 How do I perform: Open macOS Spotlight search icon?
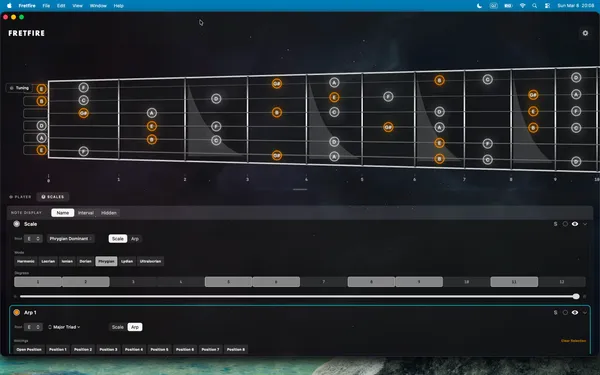click(x=535, y=6)
